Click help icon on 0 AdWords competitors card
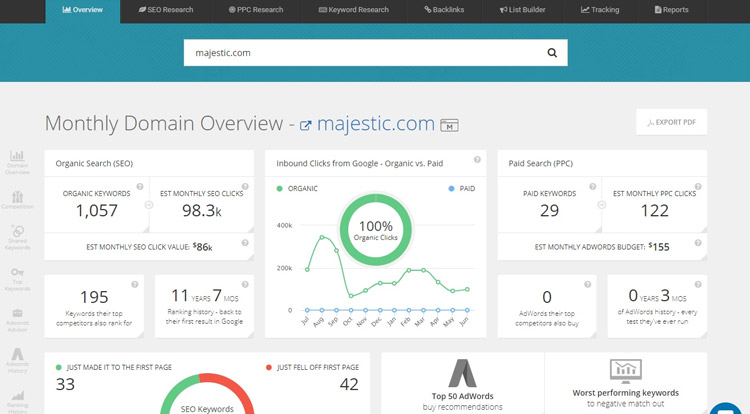The width and height of the screenshot is (750, 414). tap(587, 284)
